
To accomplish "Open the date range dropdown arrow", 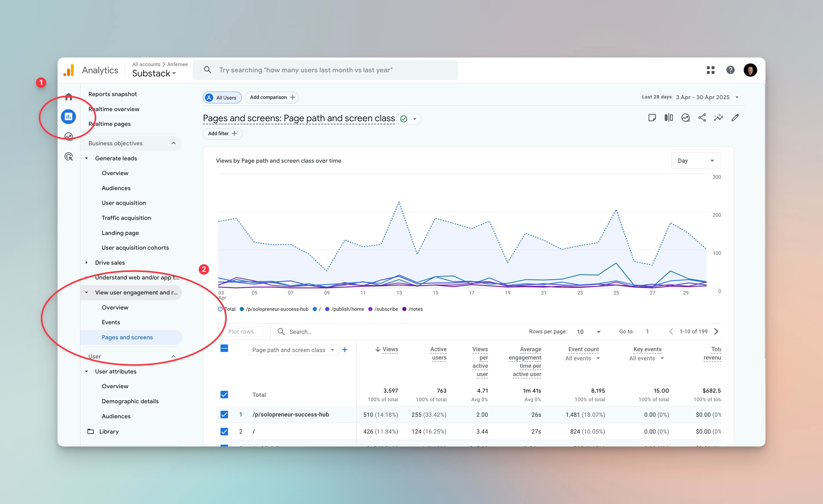I will click(737, 97).
